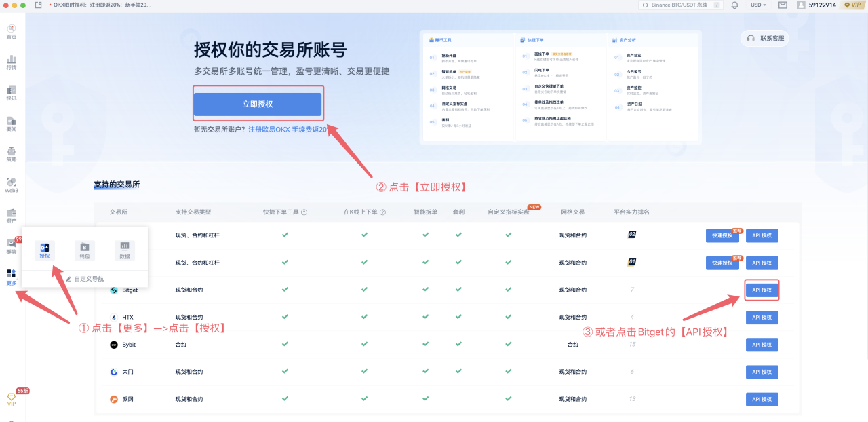
Task: Open the 快讯 news flash sidebar icon
Action: [x=12, y=93]
